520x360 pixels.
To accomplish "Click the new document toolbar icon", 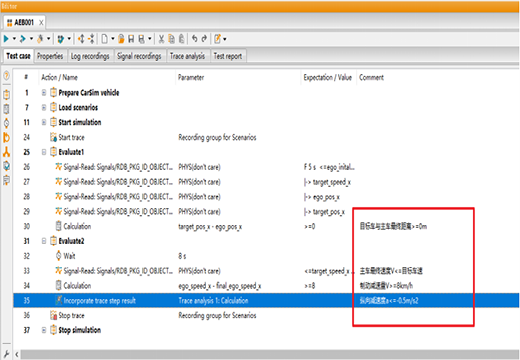I will [x=104, y=39].
